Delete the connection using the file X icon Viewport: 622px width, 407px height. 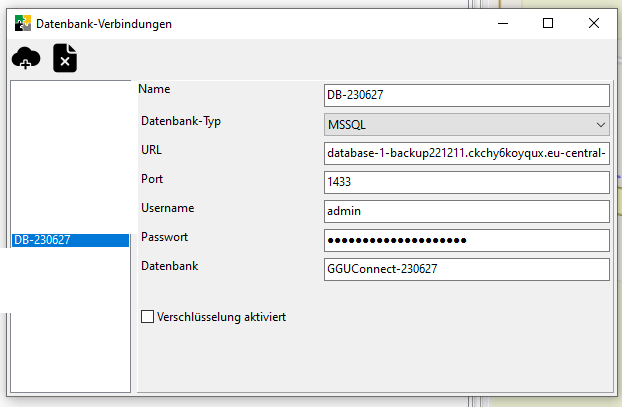point(65,59)
